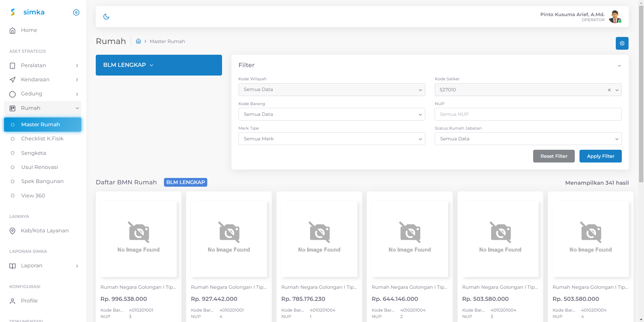The width and height of the screenshot is (644, 322).
Task: Click the Kendaraan paper-plane icon
Action: [x=12, y=80]
